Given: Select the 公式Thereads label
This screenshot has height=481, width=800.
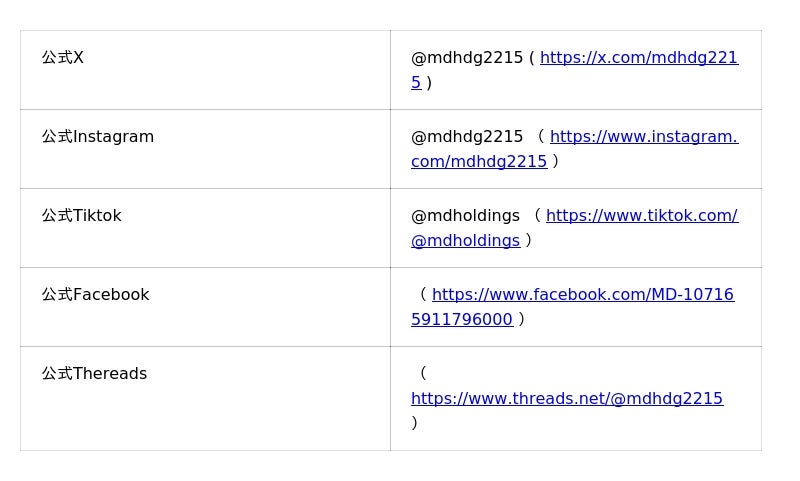Looking at the screenshot, I should [x=94, y=374].
